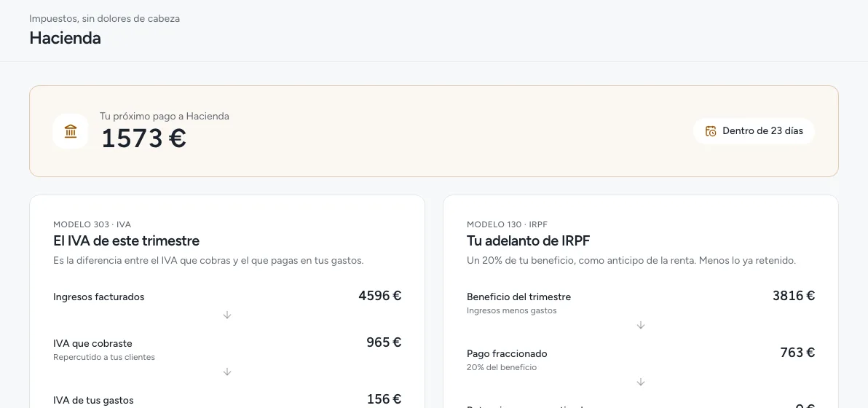
Task: Click the 1573 € next payment amount
Action: [144, 138]
